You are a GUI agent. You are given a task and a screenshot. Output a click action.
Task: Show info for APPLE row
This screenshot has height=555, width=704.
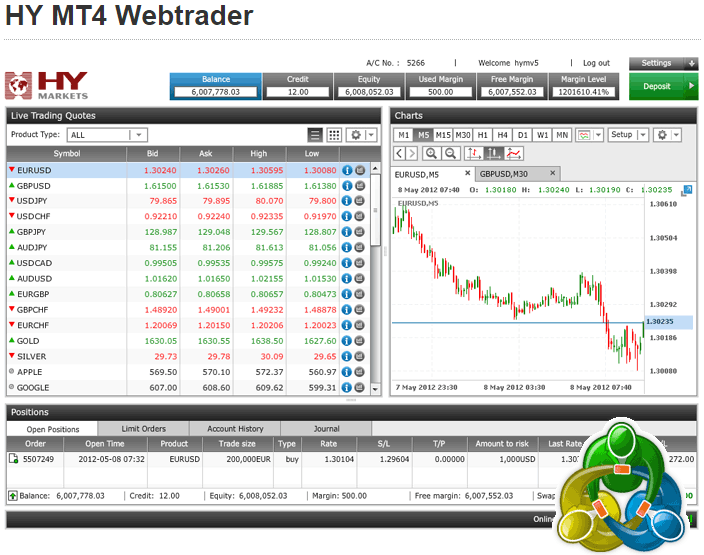[347, 372]
